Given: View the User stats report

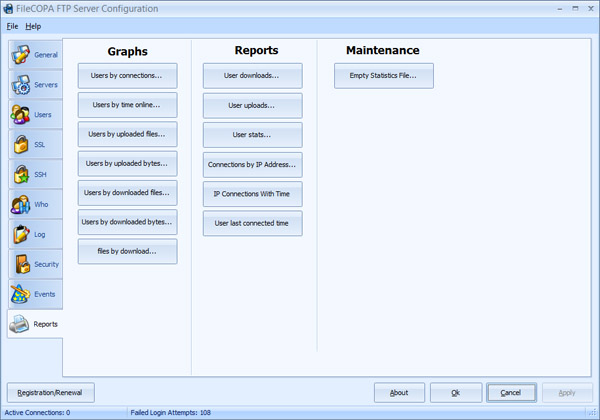Looking at the screenshot, I should (253, 135).
